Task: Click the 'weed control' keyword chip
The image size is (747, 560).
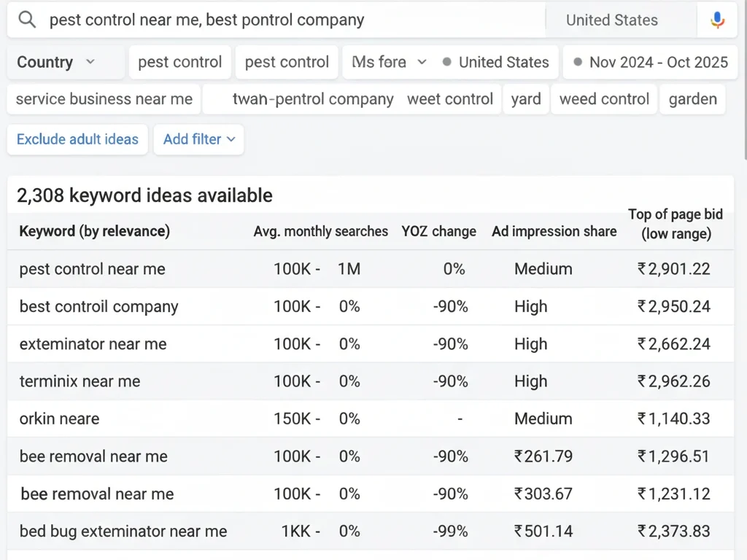Action: (x=604, y=98)
